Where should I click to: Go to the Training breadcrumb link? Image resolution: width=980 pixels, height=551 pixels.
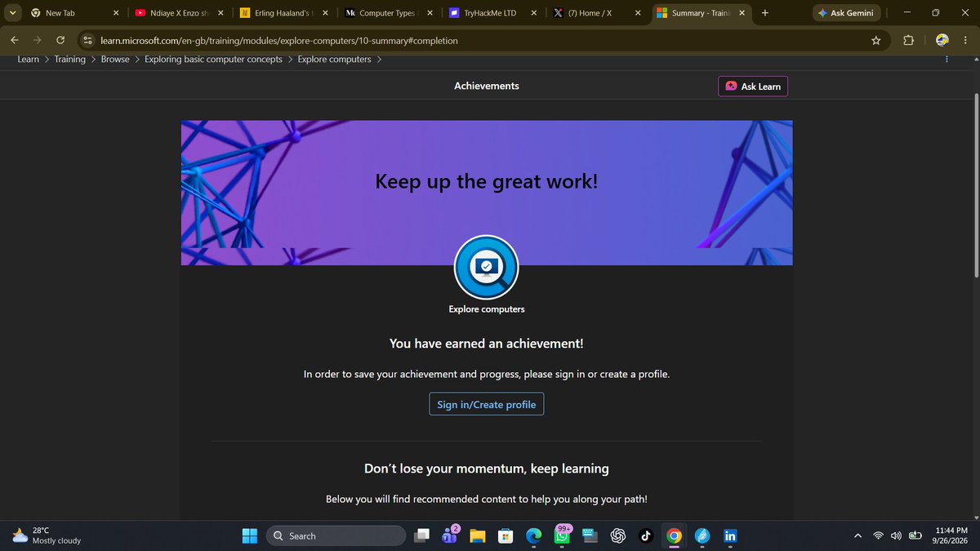70,59
